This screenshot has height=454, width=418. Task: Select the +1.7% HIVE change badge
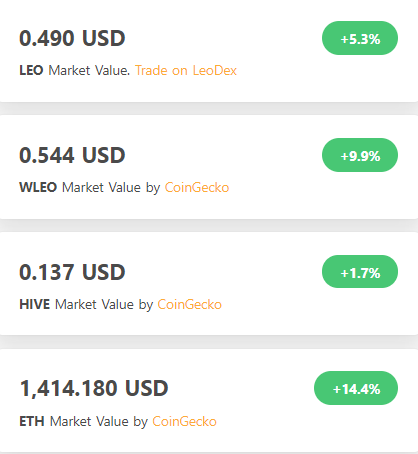point(360,272)
